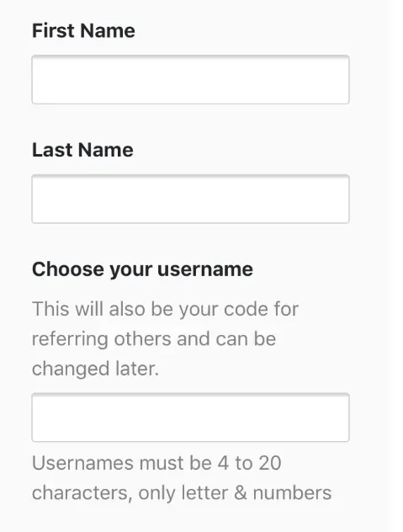Click the word 'referring' in description
This screenshot has width=403, height=532.
click(70, 339)
